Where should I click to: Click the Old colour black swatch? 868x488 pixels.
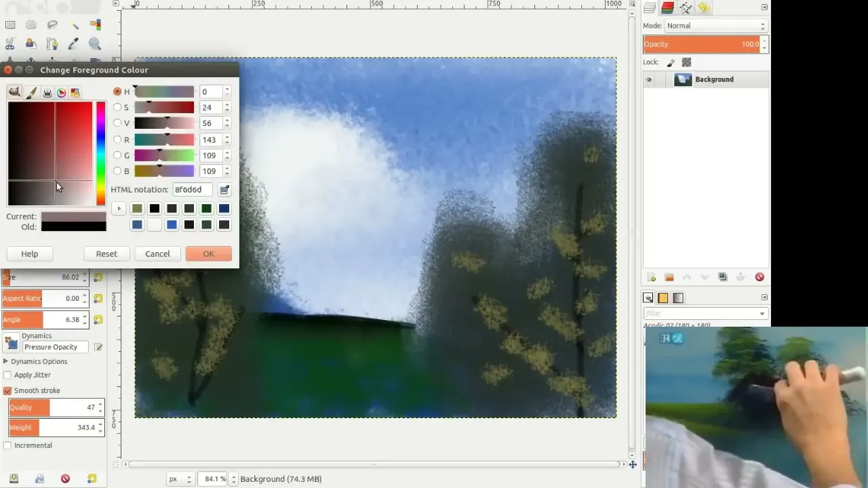tap(73, 227)
